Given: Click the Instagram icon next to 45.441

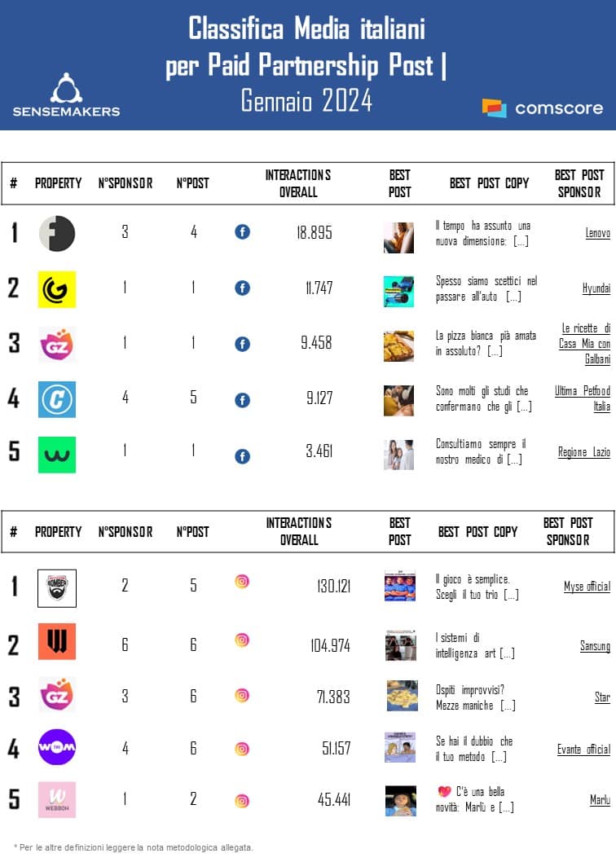Looking at the screenshot, I should pos(242,801).
